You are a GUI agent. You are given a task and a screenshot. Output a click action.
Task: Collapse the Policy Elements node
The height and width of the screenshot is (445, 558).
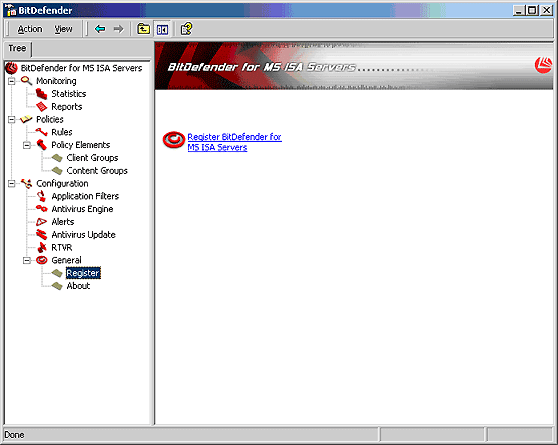coord(27,145)
